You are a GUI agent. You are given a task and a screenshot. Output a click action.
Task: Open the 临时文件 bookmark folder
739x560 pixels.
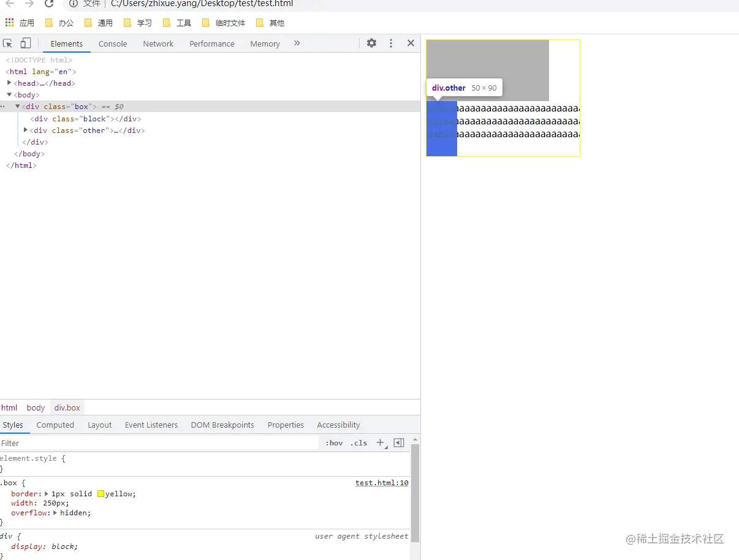click(224, 23)
